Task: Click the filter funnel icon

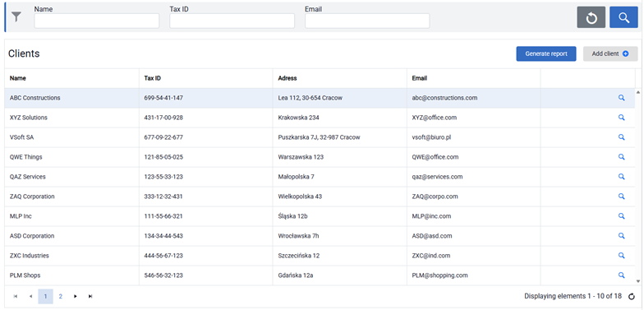Action: pos(16,16)
